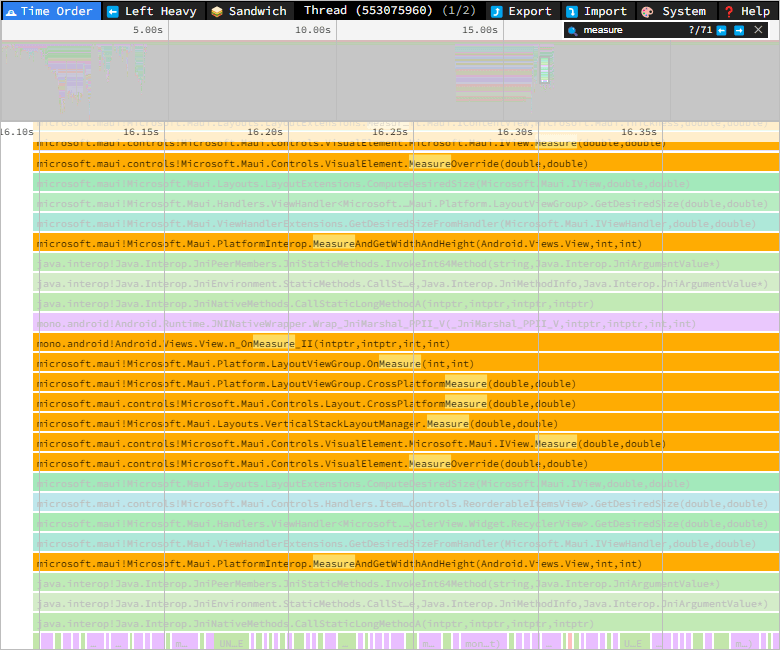The height and width of the screenshot is (650, 780).
Task: Switch to the Left Heavy view
Action: (153, 11)
